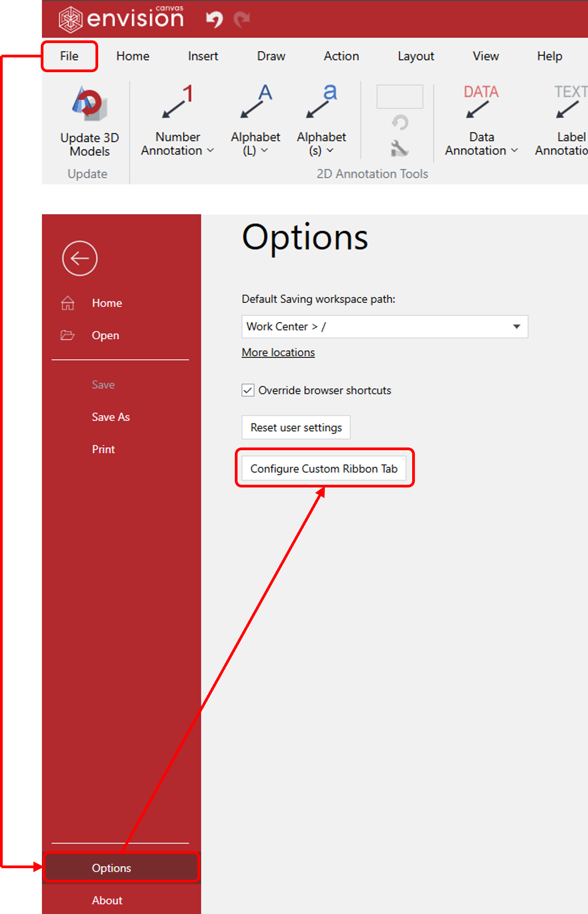Select the Alphabet (L) annotation icon
This screenshot has height=914, width=588.
point(256,102)
